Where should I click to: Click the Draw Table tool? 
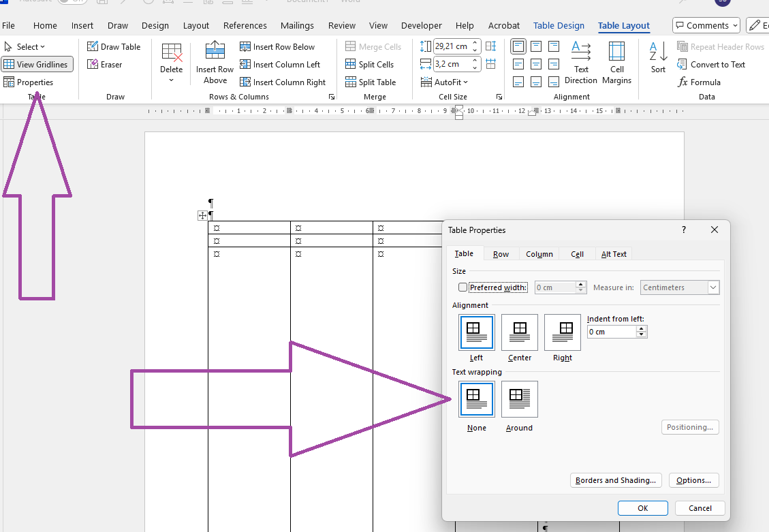coord(114,46)
